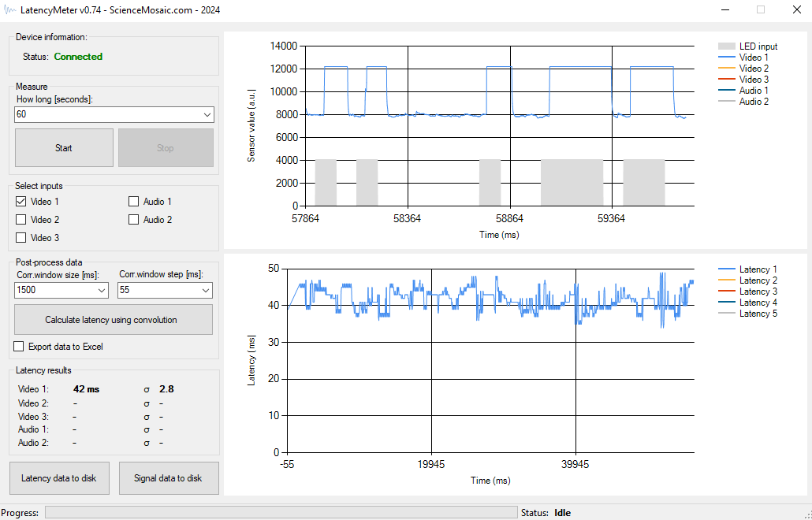
Task: Enable the Video 3 input checkbox
Action: [x=20, y=237]
